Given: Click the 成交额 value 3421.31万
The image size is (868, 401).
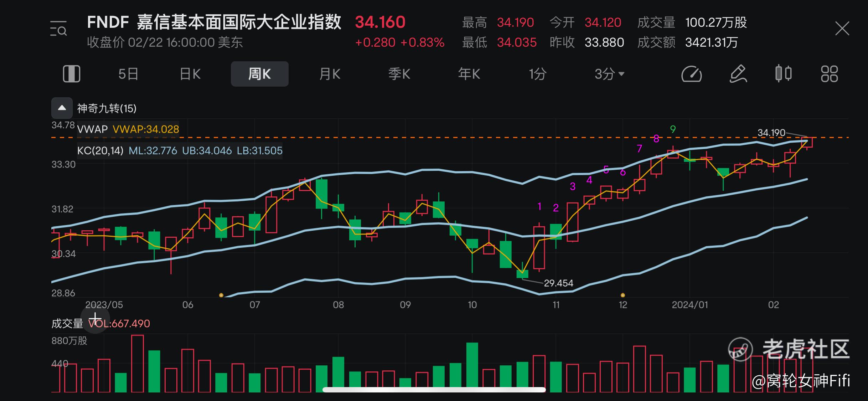Looking at the screenshot, I should click(x=711, y=42).
